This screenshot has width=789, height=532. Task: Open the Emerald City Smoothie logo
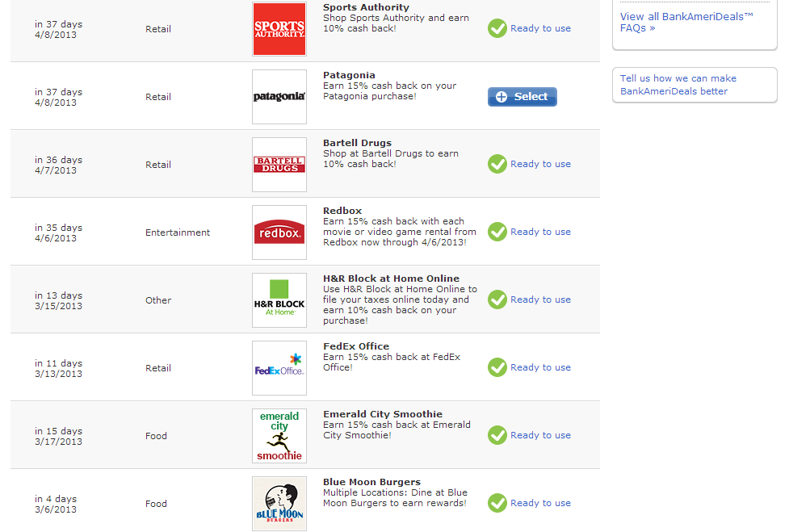pos(279,436)
